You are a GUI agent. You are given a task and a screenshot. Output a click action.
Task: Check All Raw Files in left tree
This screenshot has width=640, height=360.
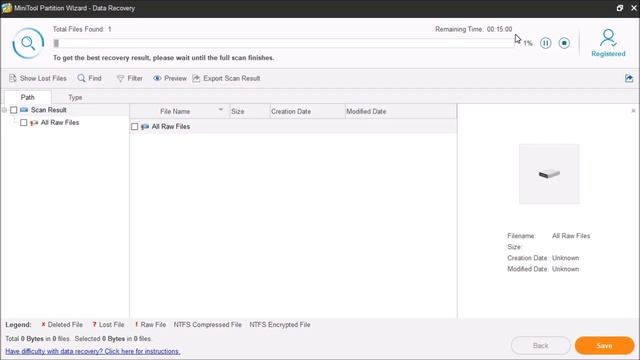tap(23, 122)
